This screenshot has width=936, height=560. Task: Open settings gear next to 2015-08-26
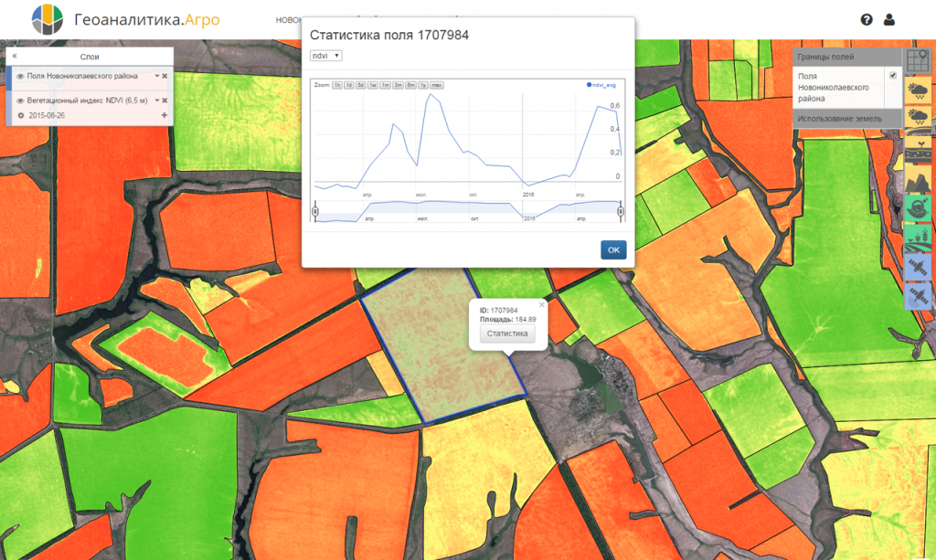[21, 115]
